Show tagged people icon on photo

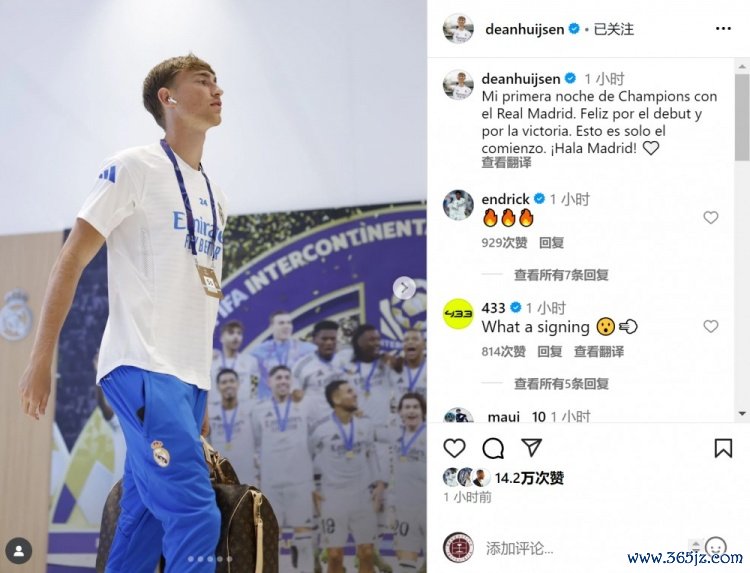(19, 551)
